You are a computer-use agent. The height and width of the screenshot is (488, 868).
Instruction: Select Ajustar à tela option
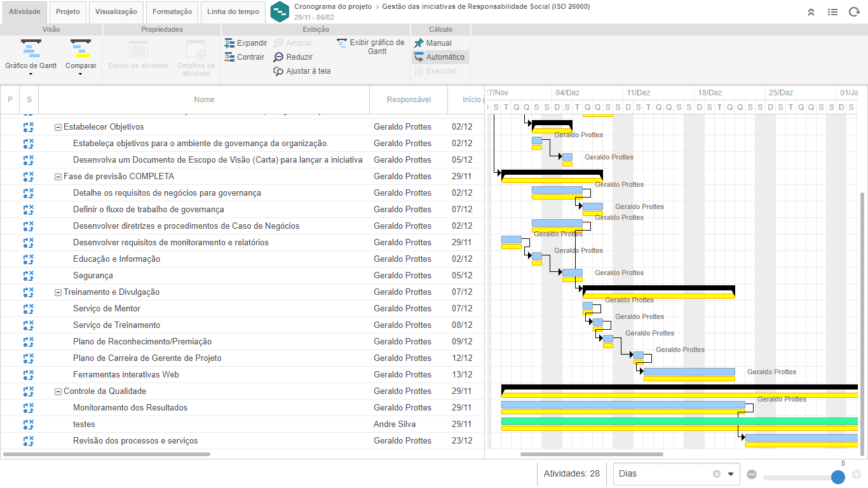tap(302, 71)
